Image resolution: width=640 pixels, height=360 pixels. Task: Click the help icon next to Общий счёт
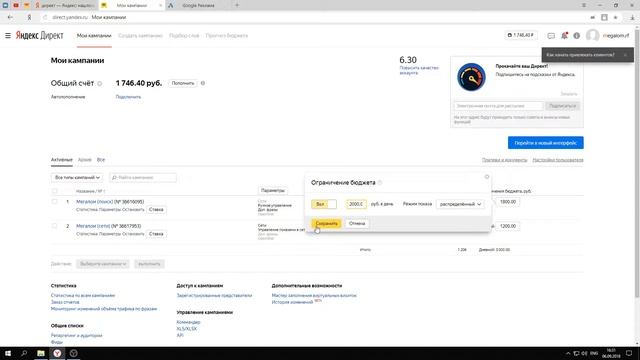pyautogui.click(x=100, y=83)
